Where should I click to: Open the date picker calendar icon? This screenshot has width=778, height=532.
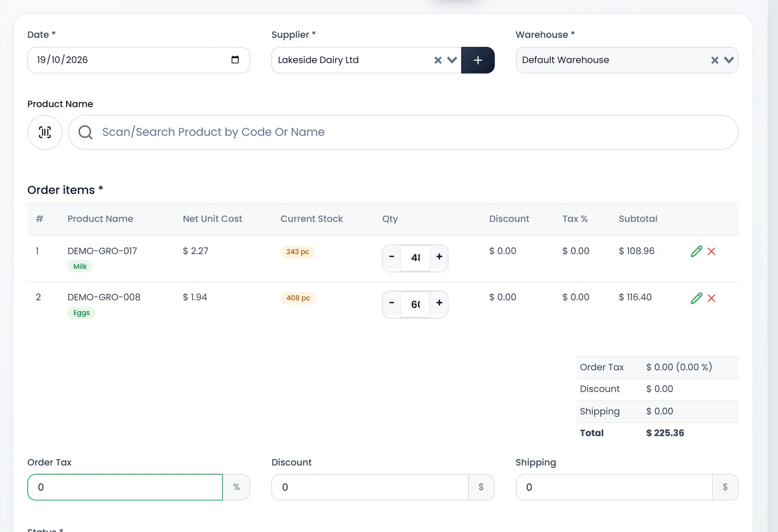coord(235,60)
